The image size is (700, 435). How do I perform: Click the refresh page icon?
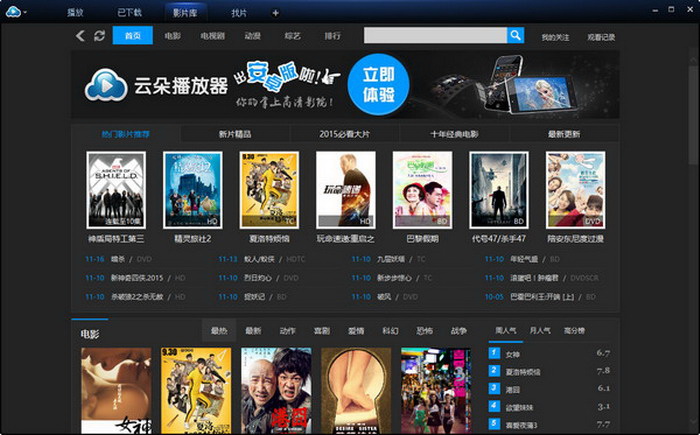(99, 36)
